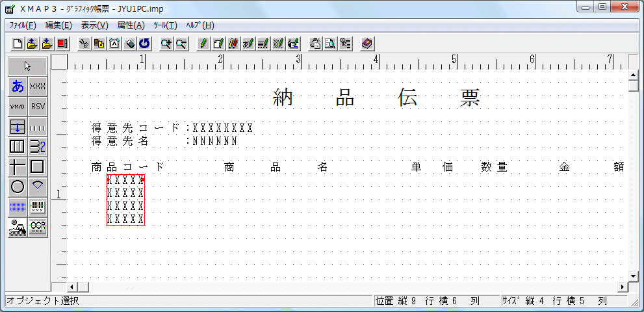Click the page with pencil icon
Viewport: 644px width, 312px height.
218,43
